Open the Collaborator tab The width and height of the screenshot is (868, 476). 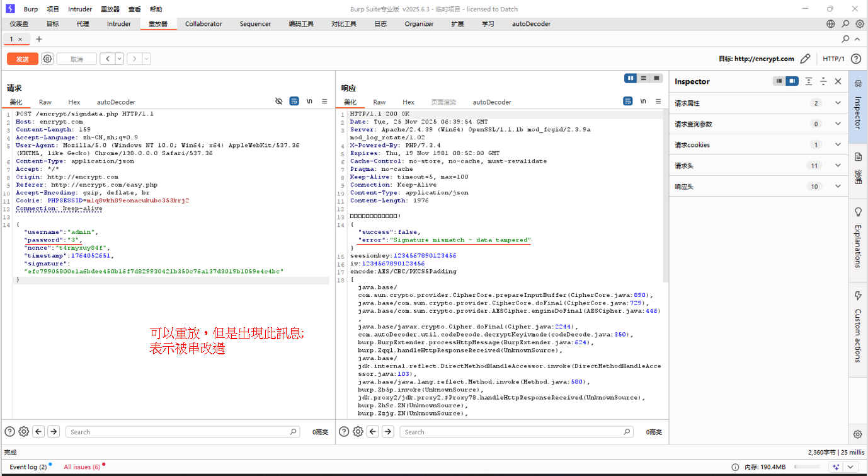(x=203, y=24)
